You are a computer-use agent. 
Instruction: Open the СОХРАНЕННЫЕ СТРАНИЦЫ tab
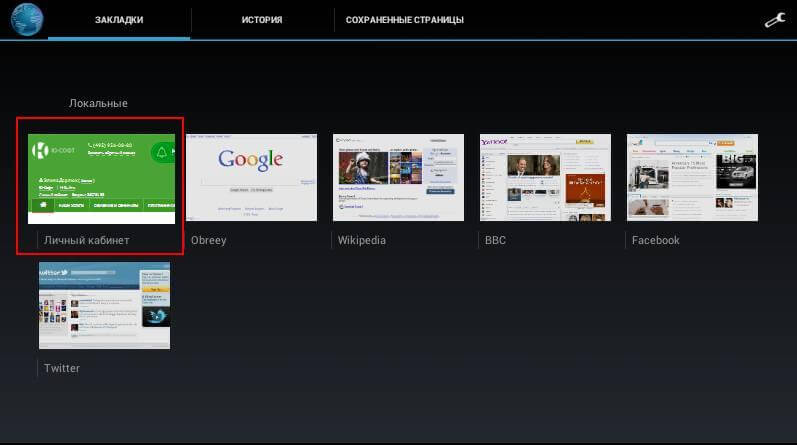coord(405,20)
